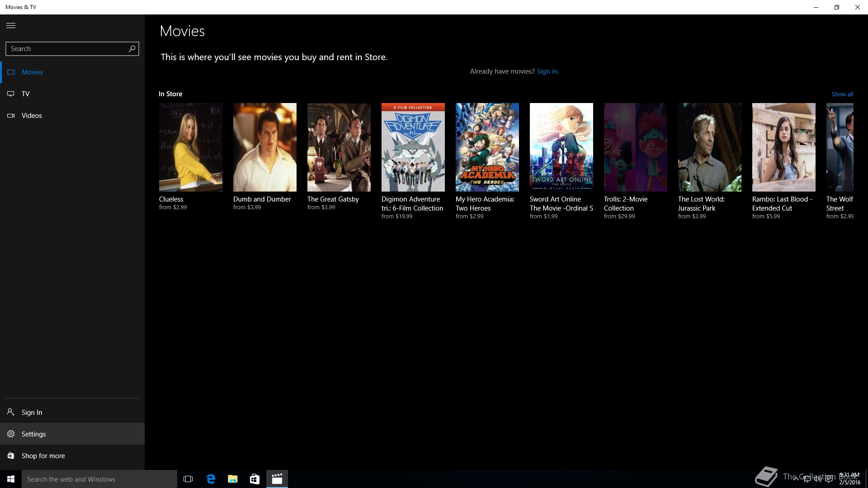
Task: Click The Great Gatsby title text
Action: pyautogui.click(x=333, y=199)
